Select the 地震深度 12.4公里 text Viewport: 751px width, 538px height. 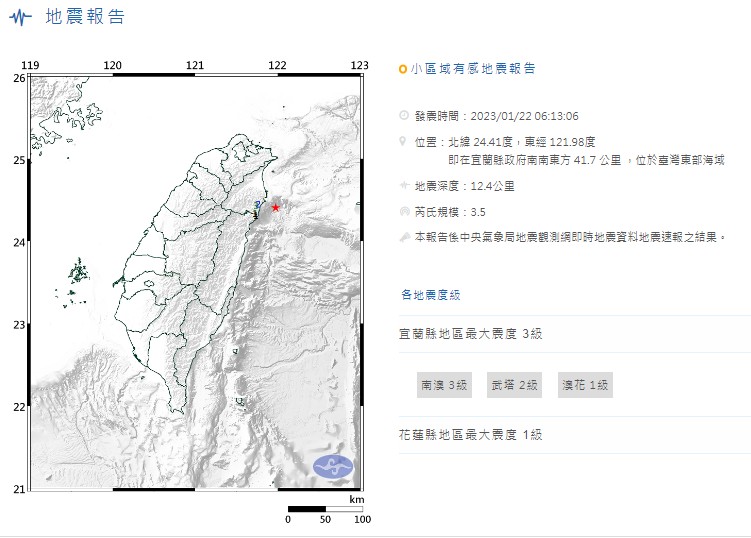click(x=464, y=186)
